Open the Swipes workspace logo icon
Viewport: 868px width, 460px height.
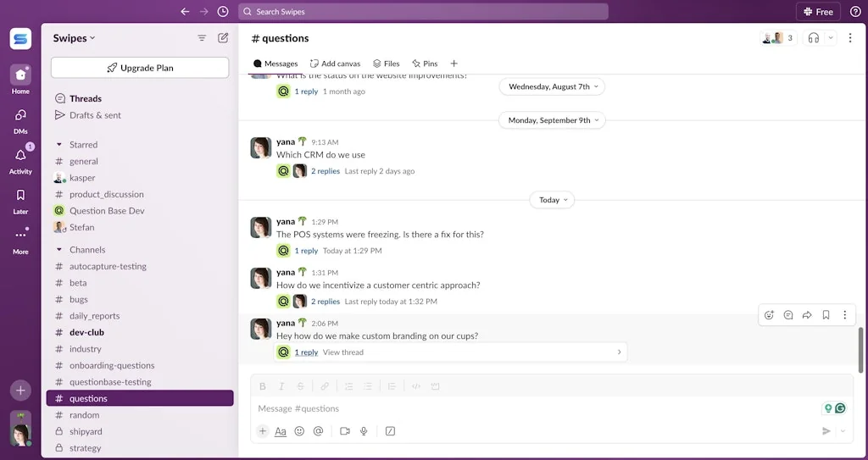click(20, 39)
